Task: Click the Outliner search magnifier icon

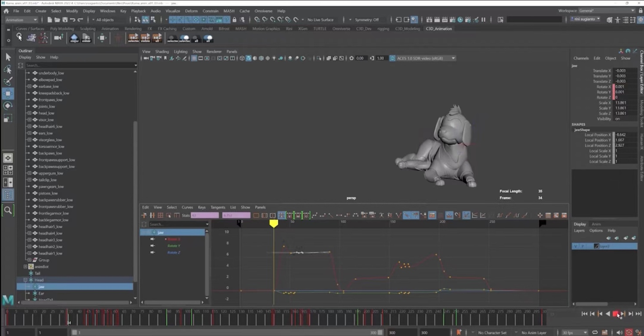Action: (x=21, y=65)
